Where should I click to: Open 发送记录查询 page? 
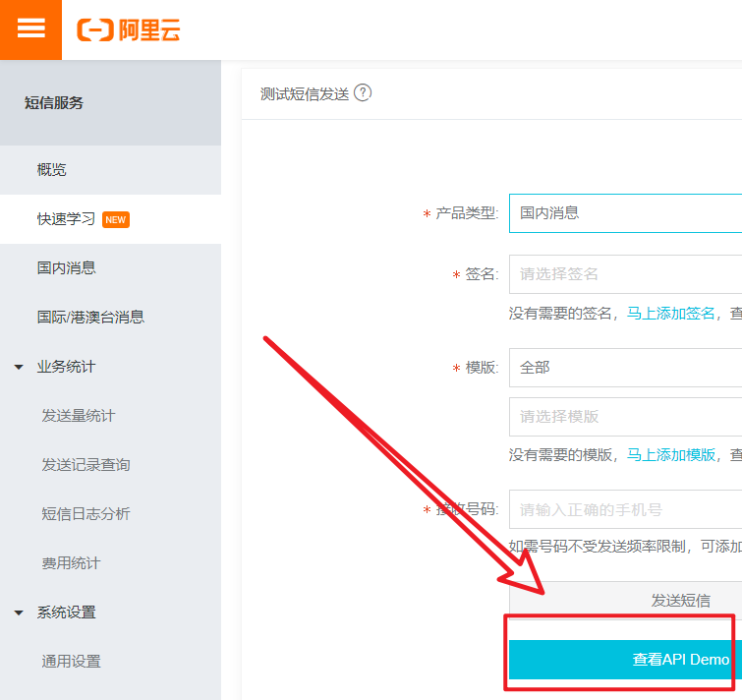click(86, 465)
